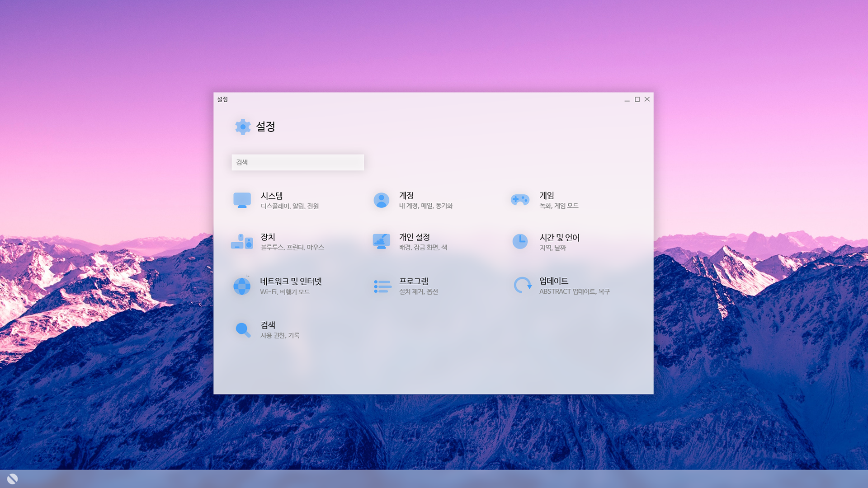Open the System monitor icon

(242, 200)
